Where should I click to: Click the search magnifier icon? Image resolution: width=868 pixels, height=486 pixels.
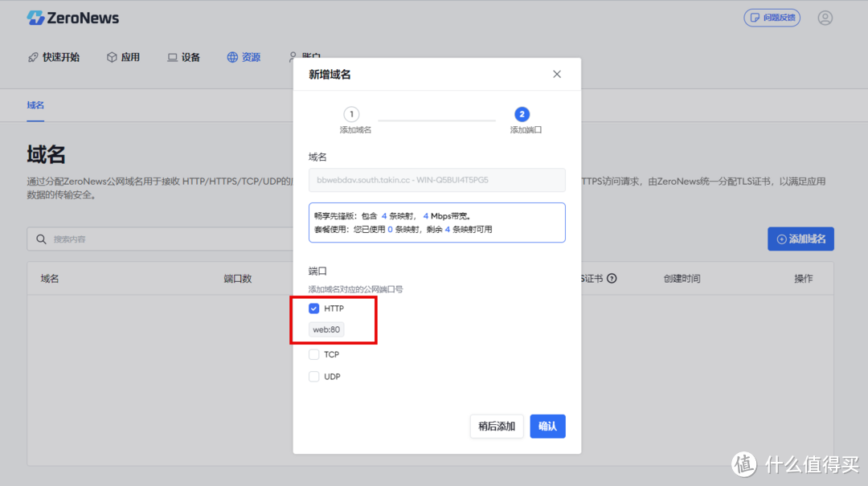click(41, 239)
